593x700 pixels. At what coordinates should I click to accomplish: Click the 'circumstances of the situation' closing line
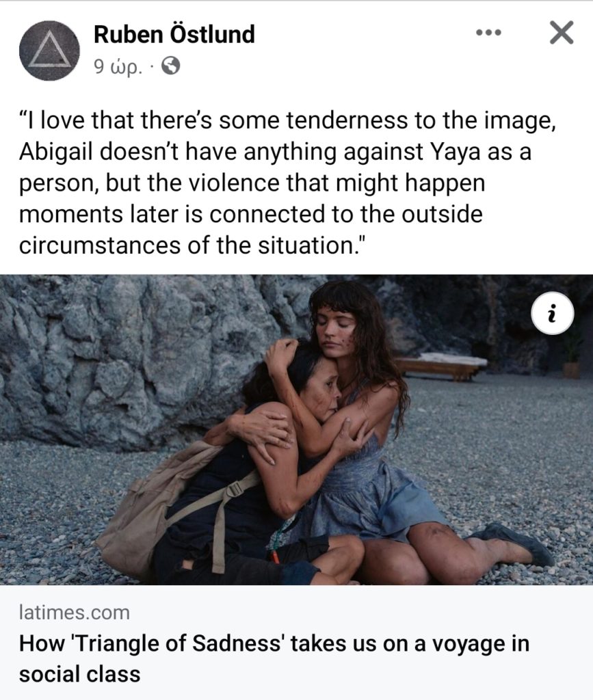tap(193, 245)
